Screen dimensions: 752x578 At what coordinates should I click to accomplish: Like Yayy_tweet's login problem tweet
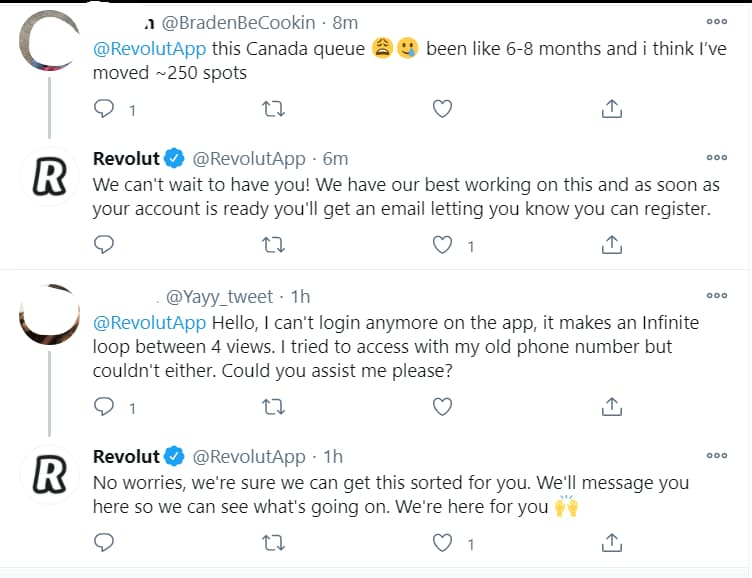442,406
